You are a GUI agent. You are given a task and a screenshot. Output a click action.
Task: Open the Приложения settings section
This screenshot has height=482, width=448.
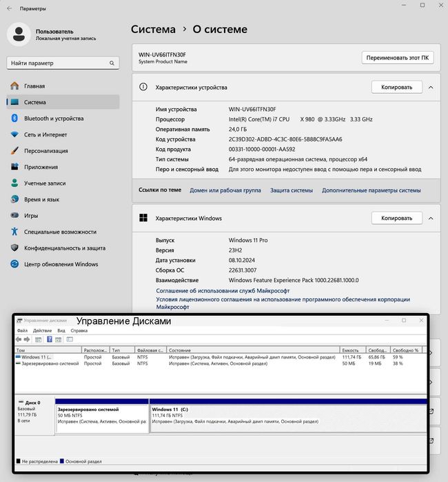pyautogui.click(x=63, y=167)
